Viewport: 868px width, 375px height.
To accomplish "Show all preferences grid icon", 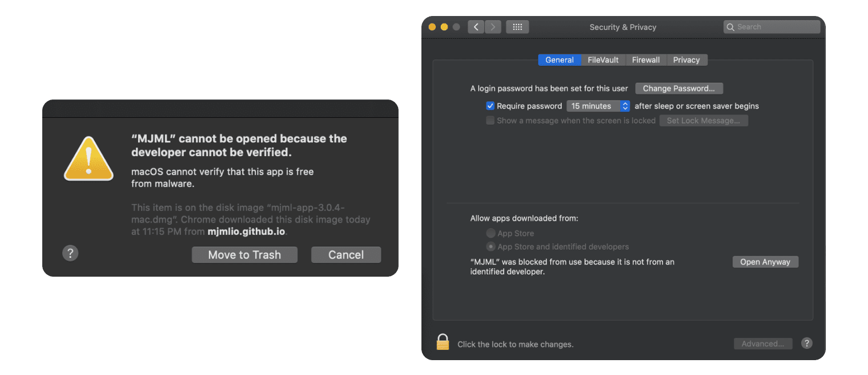I will 517,27.
